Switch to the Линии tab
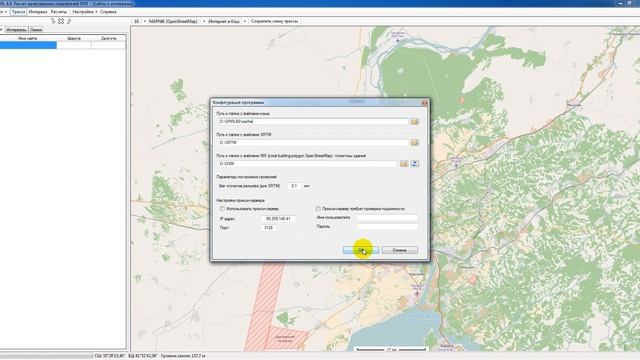 [36, 30]
